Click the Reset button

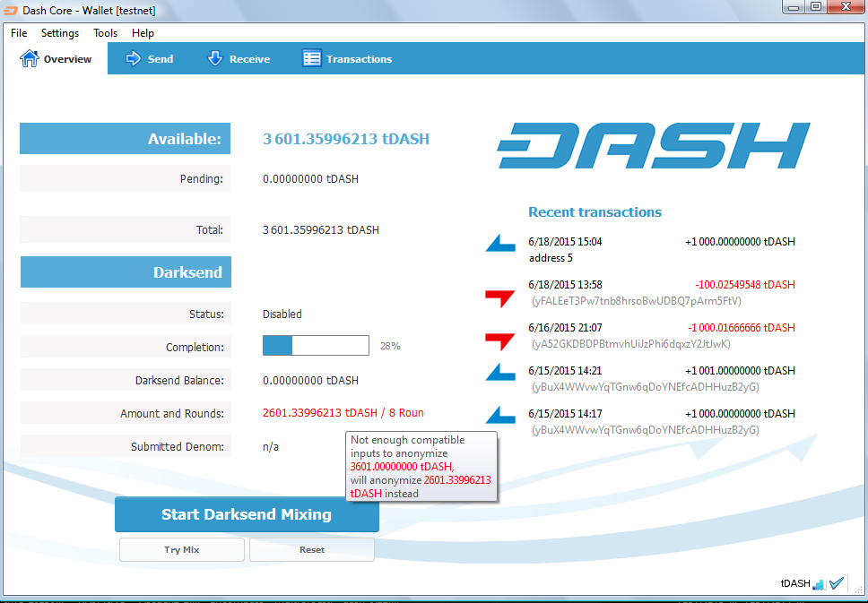point(312,550)
